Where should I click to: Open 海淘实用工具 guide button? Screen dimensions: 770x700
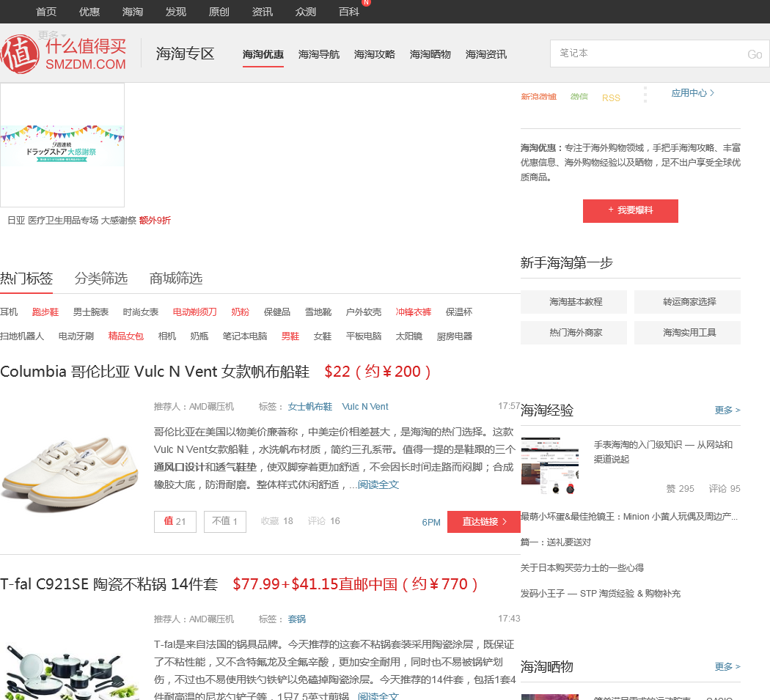(x=689, y=333)
